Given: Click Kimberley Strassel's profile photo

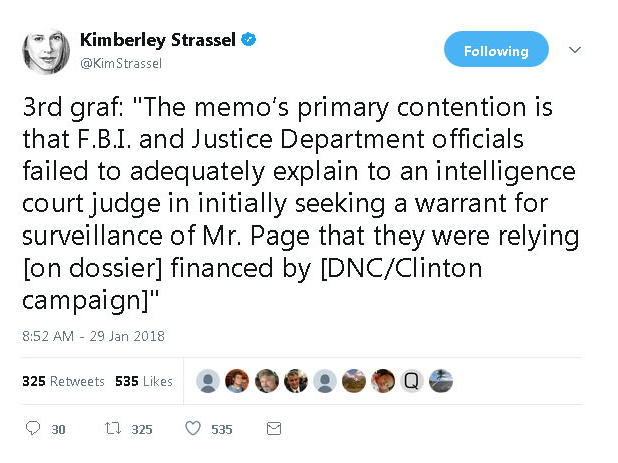Looking at the screenshot, I should [46, 51].
